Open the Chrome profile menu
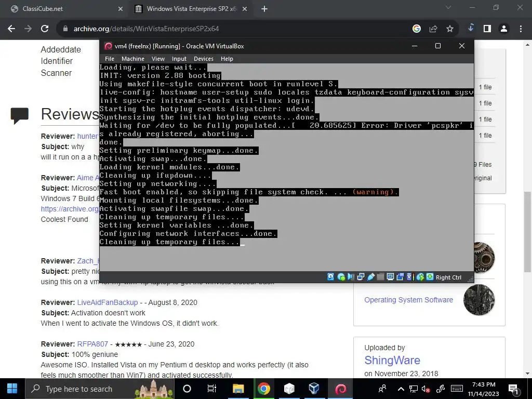This screenshot has height=399, width=532. (x=504, y=29)
